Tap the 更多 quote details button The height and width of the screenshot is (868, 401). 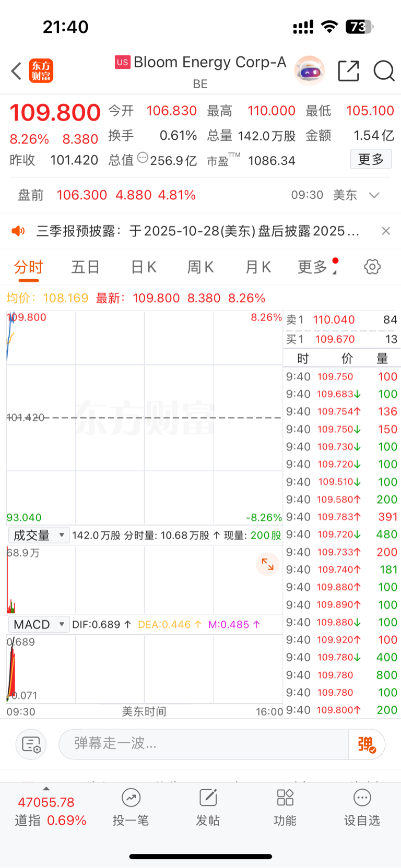(x=371, y=159)
